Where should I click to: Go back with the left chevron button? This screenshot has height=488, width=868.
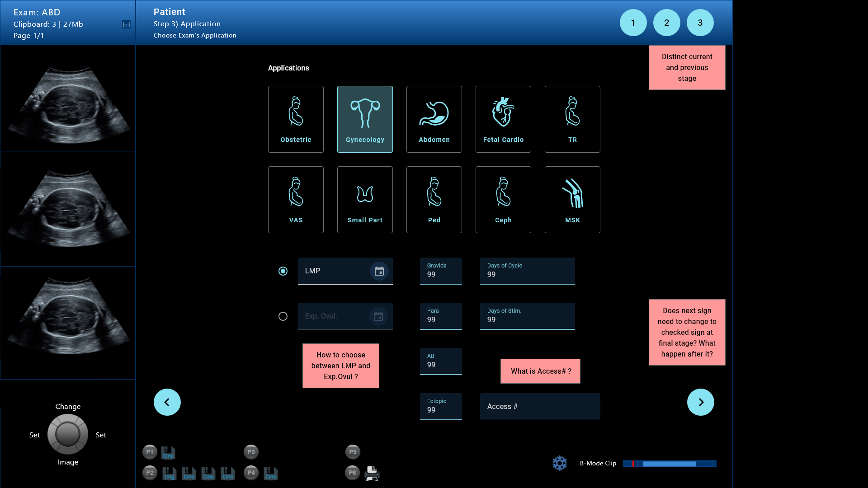click(x=167, y=402)
